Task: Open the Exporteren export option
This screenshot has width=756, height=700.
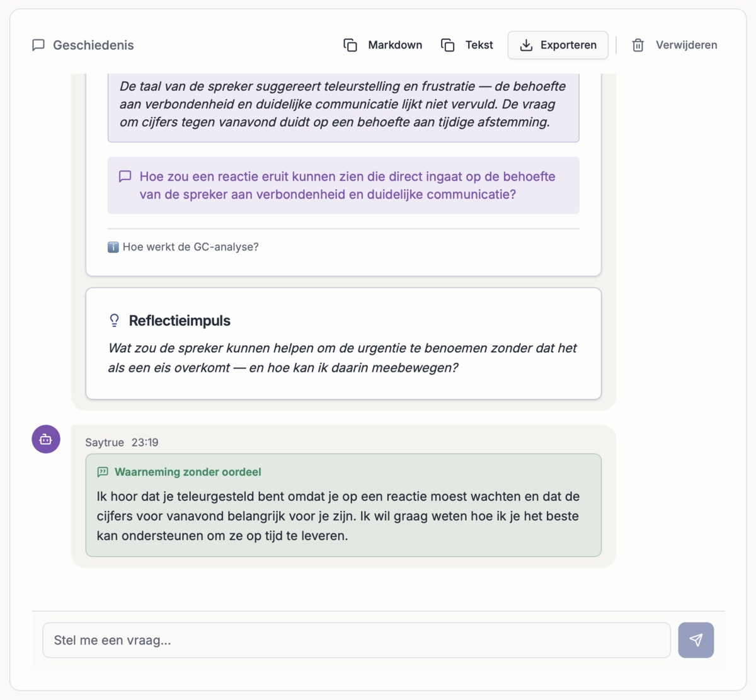Action: [x=558, y=45]
